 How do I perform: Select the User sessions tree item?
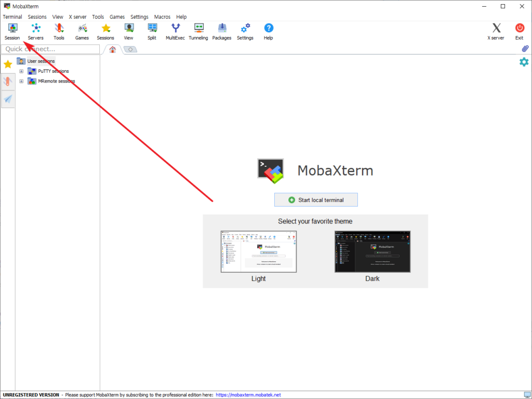(x=41, y=61)
